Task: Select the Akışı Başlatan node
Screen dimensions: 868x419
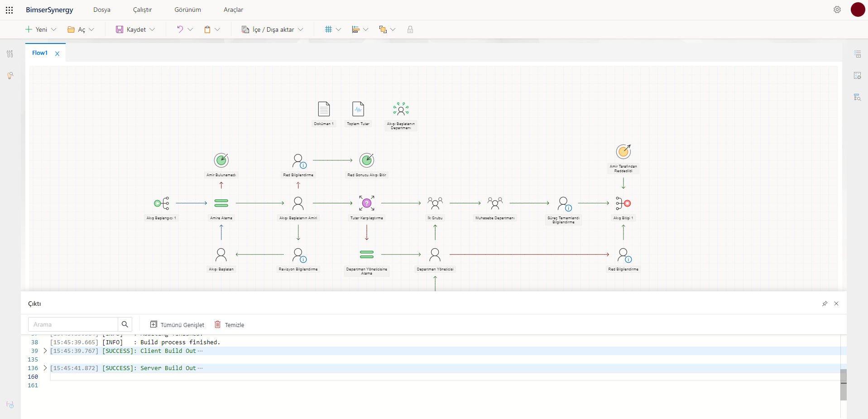Action: pyautogui.click(x=221, y=255)
